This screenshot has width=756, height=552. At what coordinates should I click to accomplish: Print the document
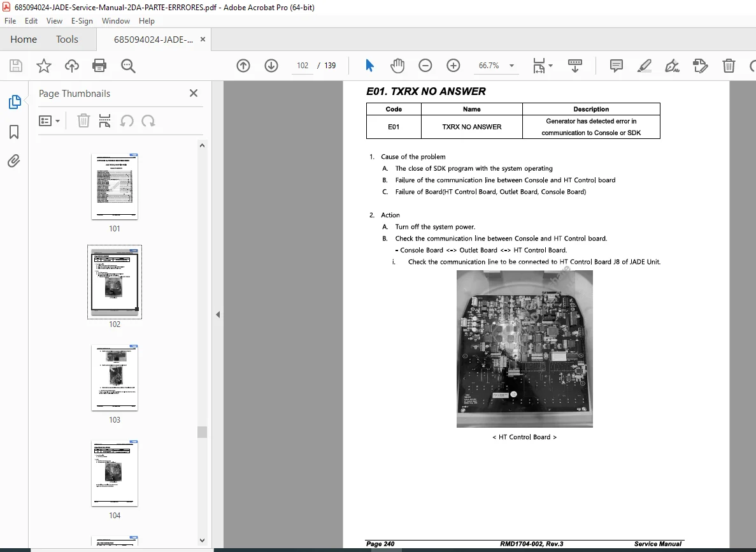click(99, 66)
